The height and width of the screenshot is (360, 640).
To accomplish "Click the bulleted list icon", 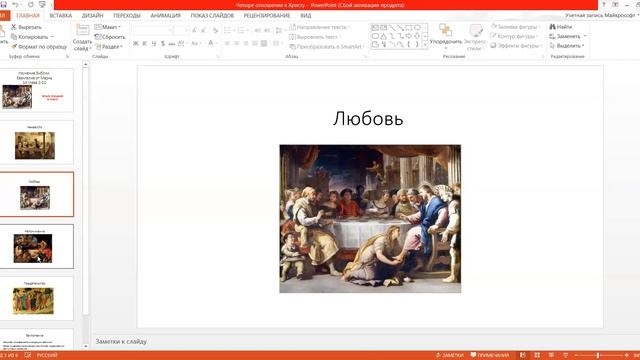I will pyautogui.click(x=228, y=30).
